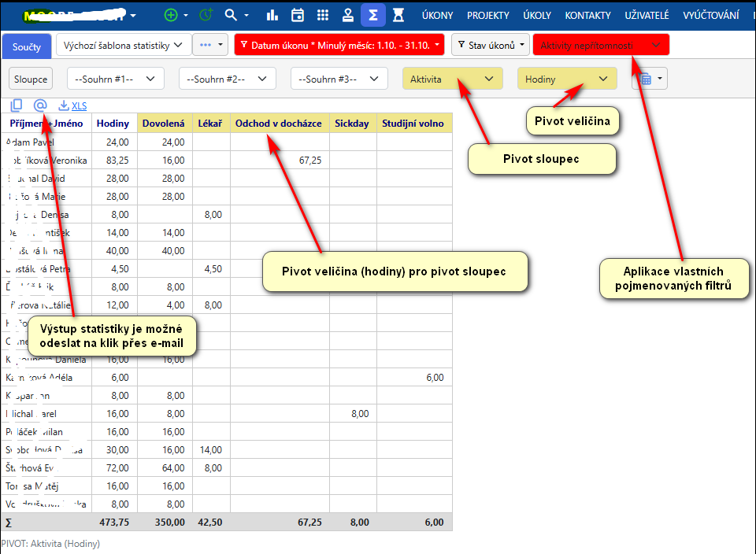Click the hourglass icon in top bar
The width and height of the screenshot is (756, 554).
tap(398, 15)
